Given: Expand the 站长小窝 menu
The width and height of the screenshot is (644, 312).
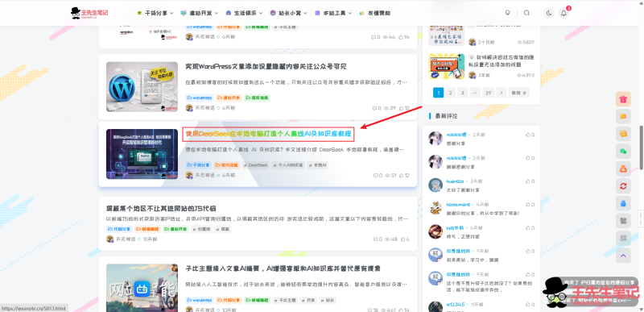Looking at the screenshot, I should pyautogui.click(x=288, y=13).
